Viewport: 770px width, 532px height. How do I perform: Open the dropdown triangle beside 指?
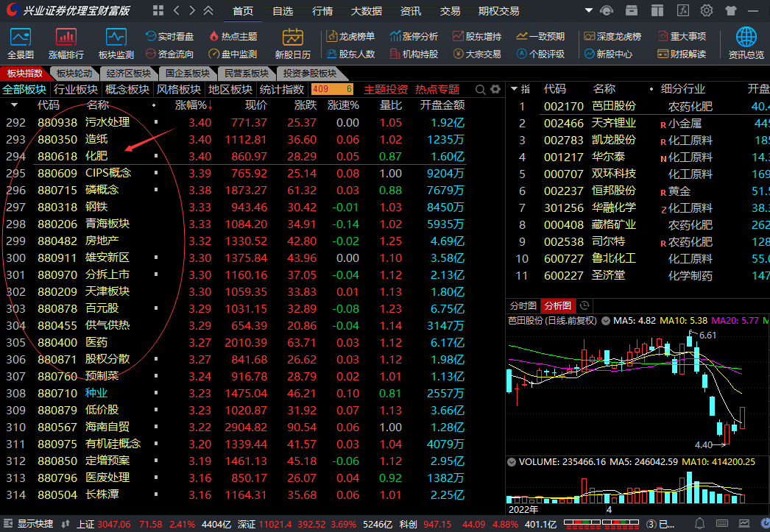tap(514, 89)
